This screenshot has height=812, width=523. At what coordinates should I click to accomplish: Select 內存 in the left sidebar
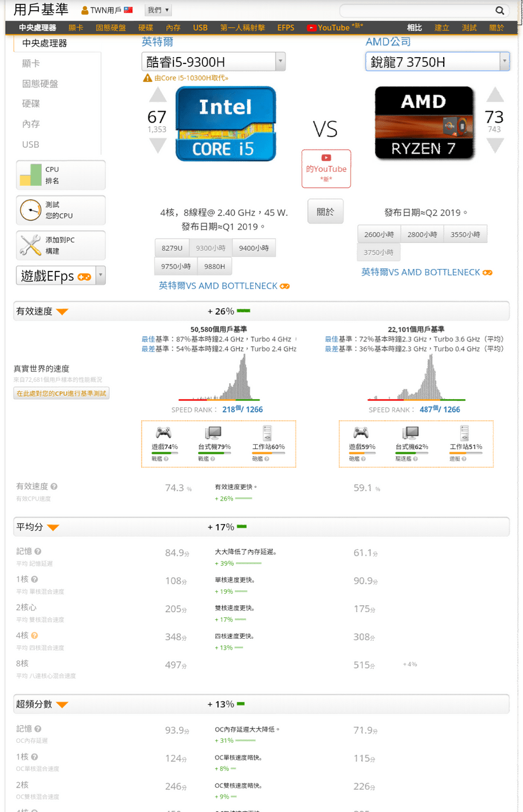(x=31, y=124)
